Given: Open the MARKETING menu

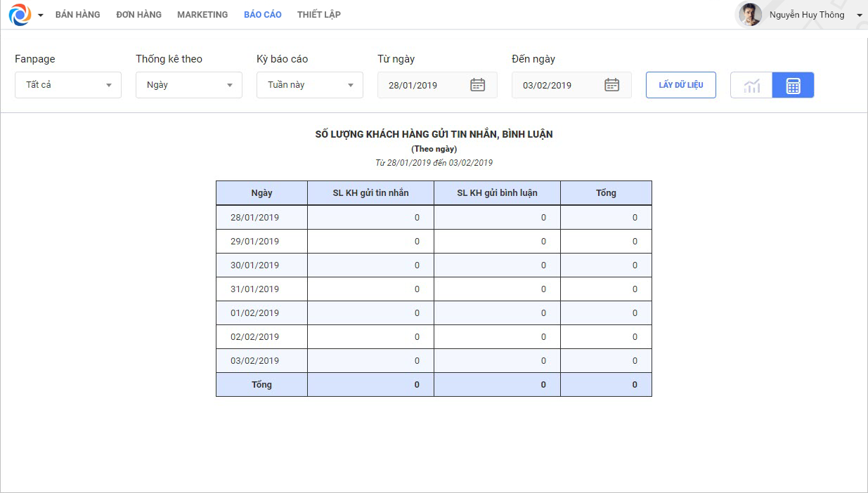Looking at the screenshot, I should 202,15.
